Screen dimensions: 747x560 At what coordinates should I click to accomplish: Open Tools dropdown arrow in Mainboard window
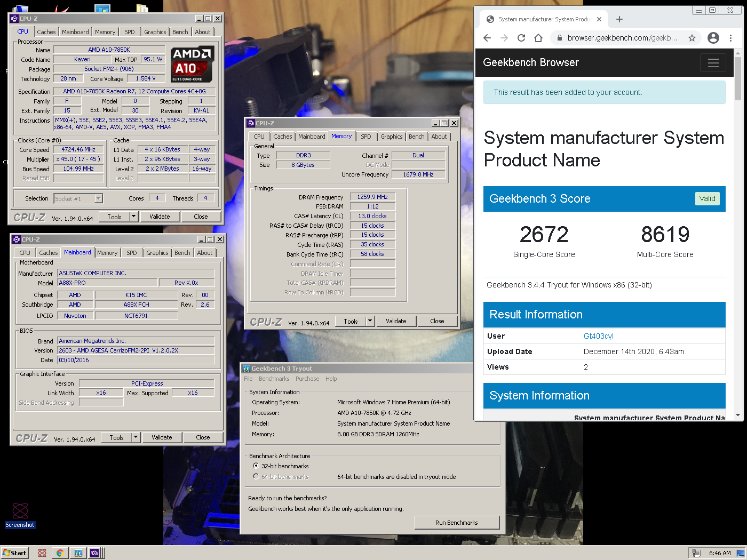136,437
